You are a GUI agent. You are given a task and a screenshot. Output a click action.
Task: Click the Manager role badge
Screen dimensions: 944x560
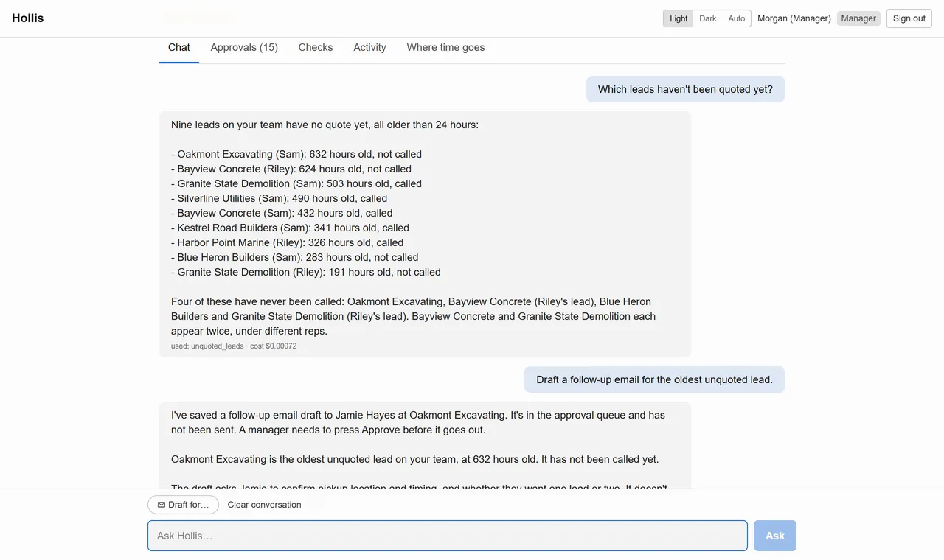coord(858,18)
